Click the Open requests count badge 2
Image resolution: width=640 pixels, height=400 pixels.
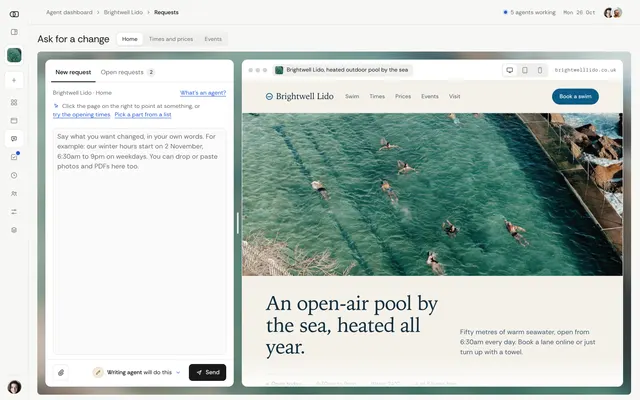151,72
